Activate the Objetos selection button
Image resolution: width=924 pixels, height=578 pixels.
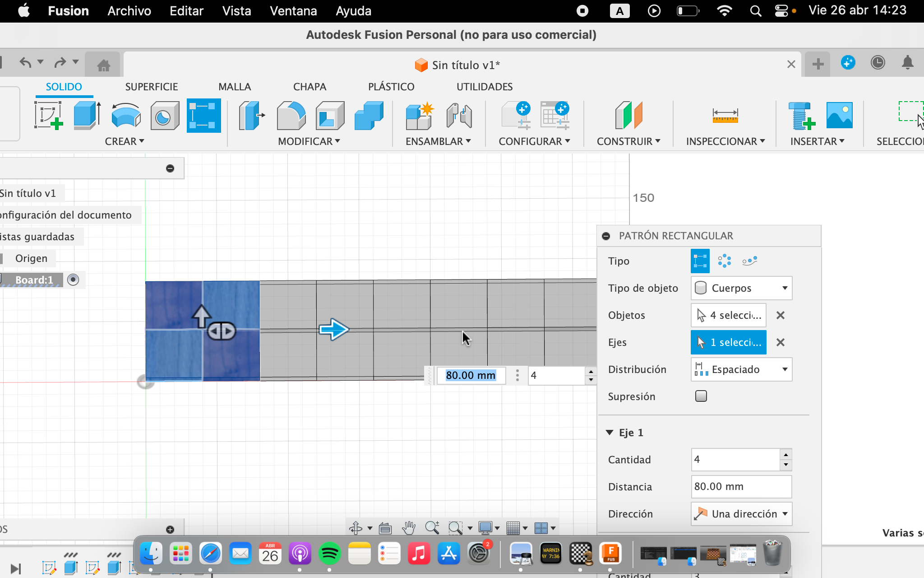tap(729, 315)
